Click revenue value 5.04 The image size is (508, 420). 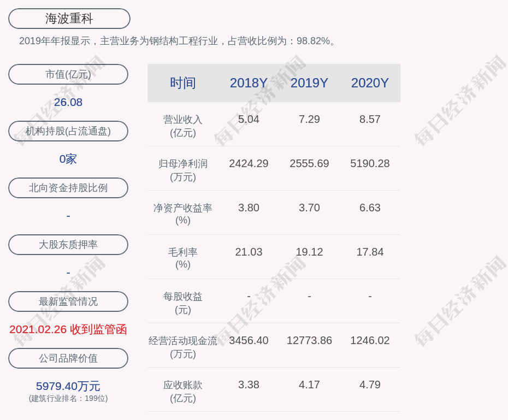(249, 119)
